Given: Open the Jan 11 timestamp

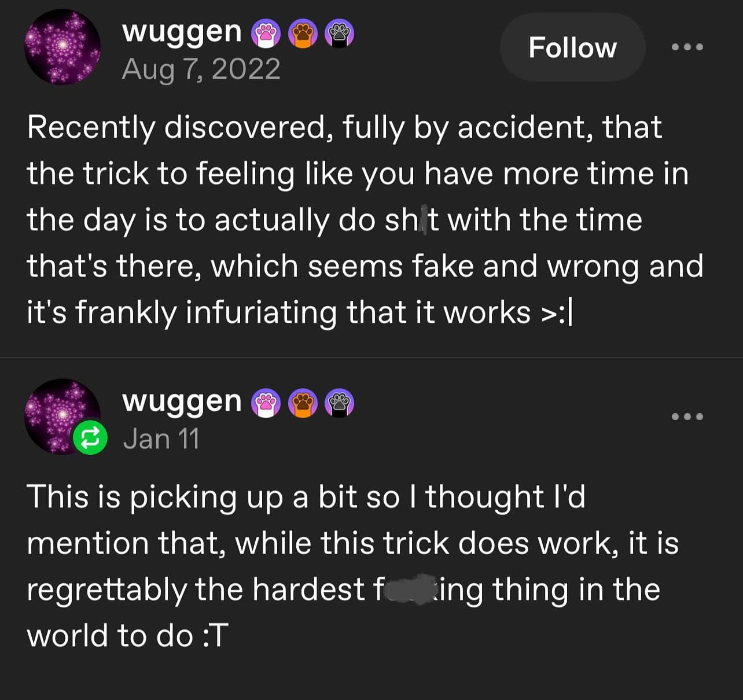Looking at the screenshot, I should 161,439.
